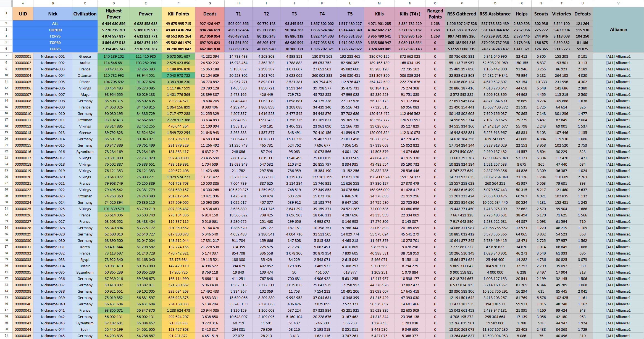Screen dimensions: 644x339
Task: Click the ALL summary row label
Action: tap(55, 23)
